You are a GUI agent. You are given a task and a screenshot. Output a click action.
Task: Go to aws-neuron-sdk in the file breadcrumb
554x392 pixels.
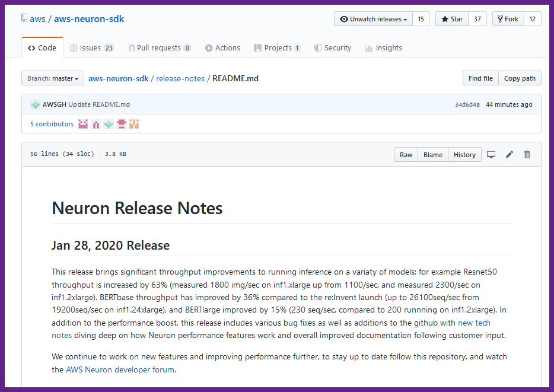point(119,78)
